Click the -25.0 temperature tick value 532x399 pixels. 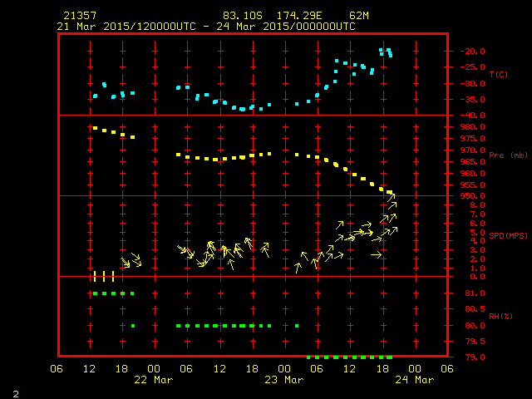point(473,67)
